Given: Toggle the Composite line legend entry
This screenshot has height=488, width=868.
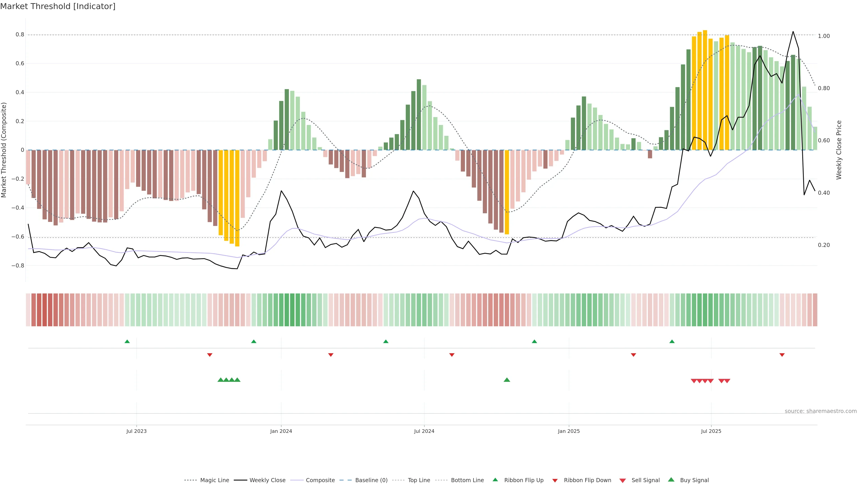Looking at the screenshot, I should (320, 480).
